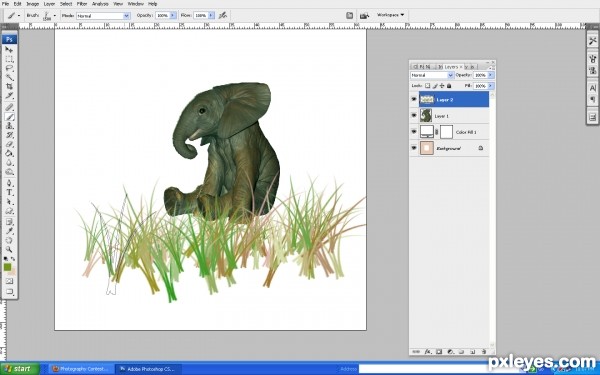Select the History Brush tool
The width and height of the screenshot is (600, 375).
(9, 135)
